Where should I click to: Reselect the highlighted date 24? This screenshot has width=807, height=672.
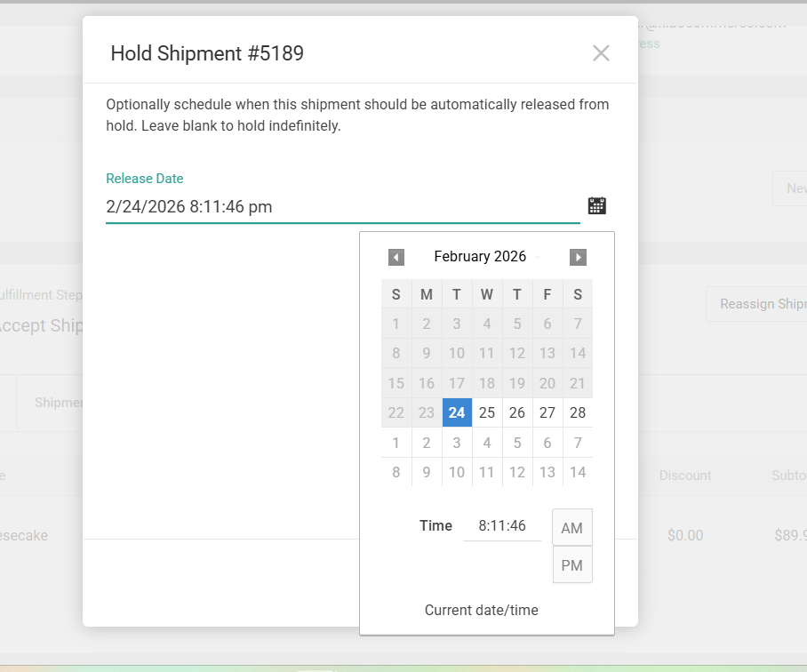[457, 412]
